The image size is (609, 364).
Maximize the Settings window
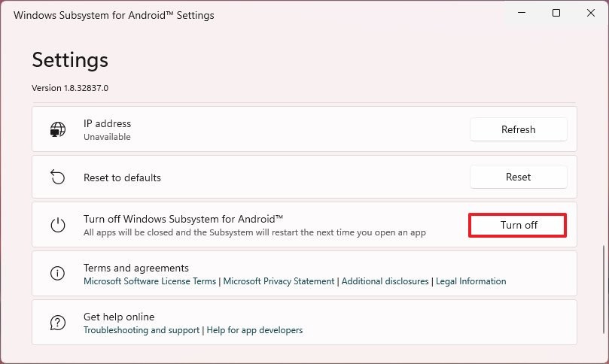(556, 13)
